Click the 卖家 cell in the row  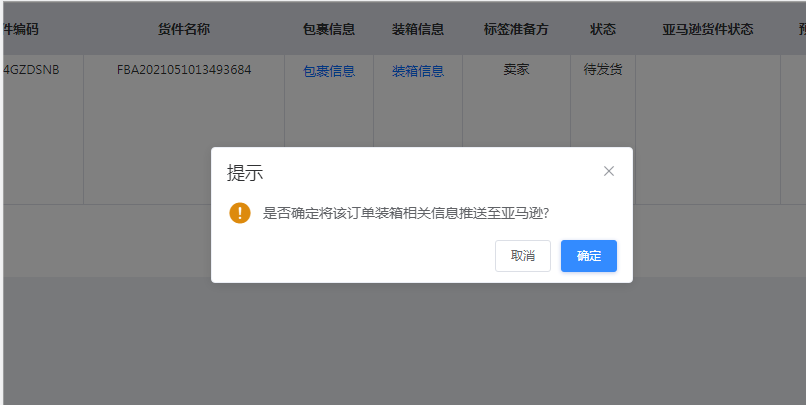tap(516, 70)
